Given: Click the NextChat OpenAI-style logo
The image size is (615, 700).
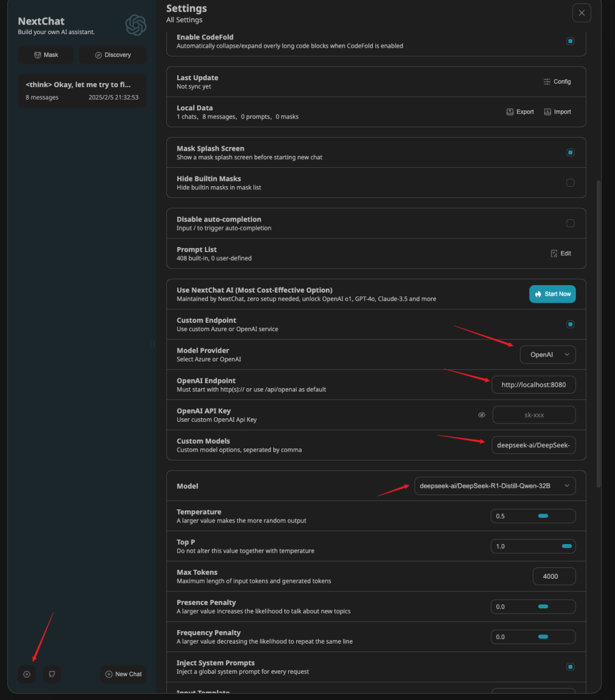Looking at the screenshot, I should click(x=136, y=25).
